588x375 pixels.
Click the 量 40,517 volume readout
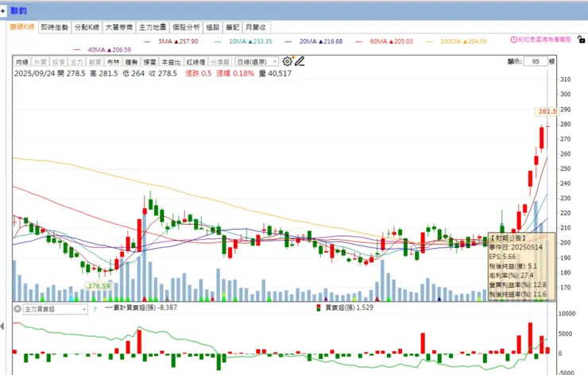[275, 74]
